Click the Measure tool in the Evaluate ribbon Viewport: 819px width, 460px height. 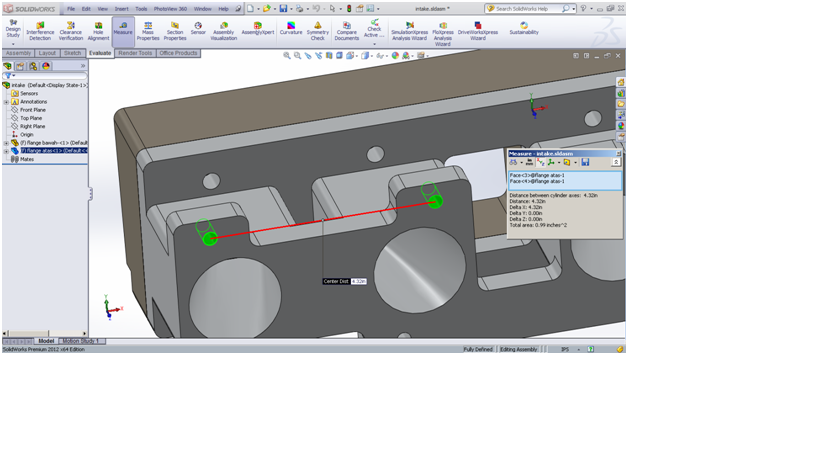pyautogui.click(x=123, y=28)
